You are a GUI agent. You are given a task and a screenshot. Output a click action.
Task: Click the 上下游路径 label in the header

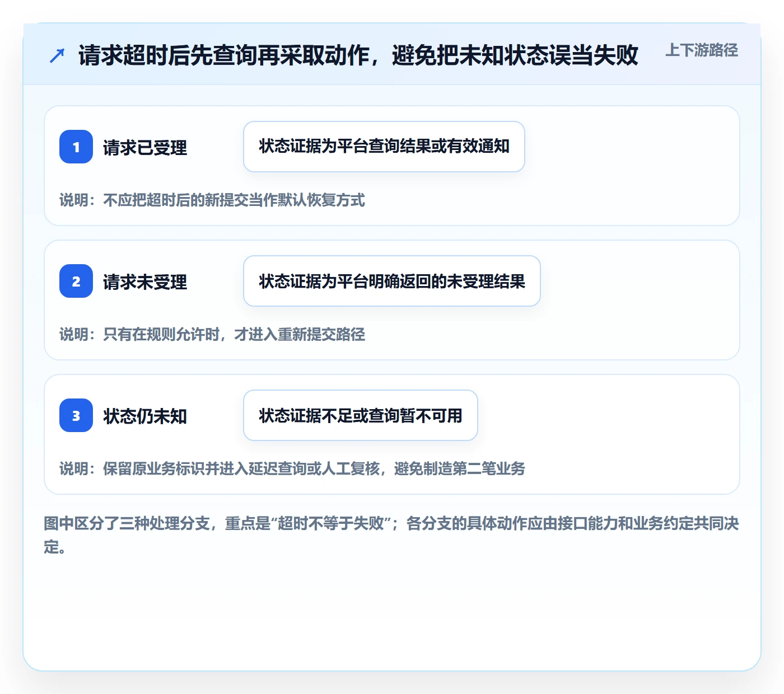point(702,50)
